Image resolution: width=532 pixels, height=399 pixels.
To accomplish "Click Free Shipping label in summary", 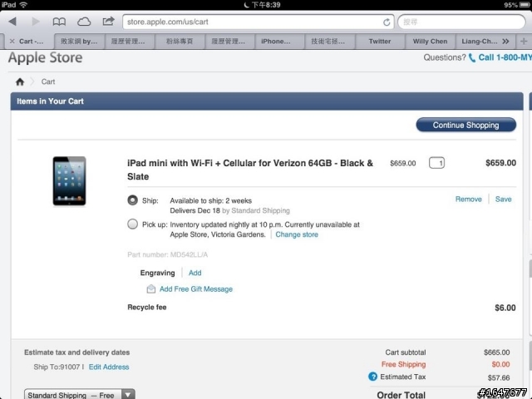I will (x=403, y=364).
